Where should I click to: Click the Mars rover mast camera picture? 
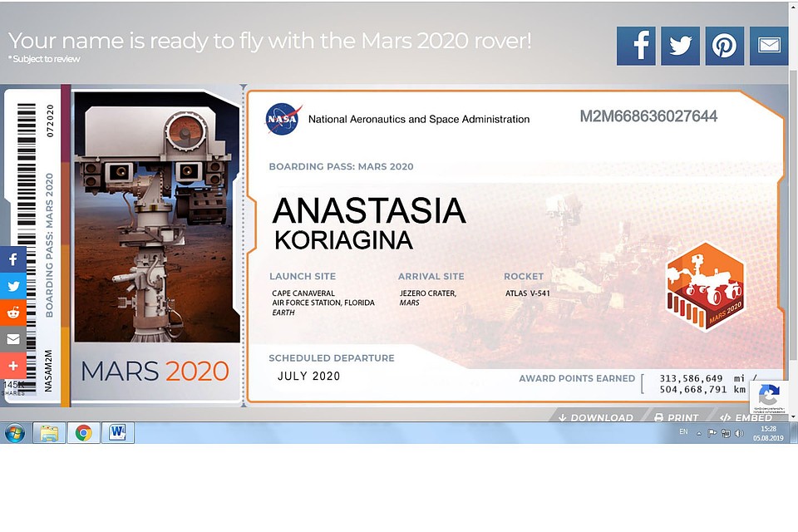click(x=157, y=218)
